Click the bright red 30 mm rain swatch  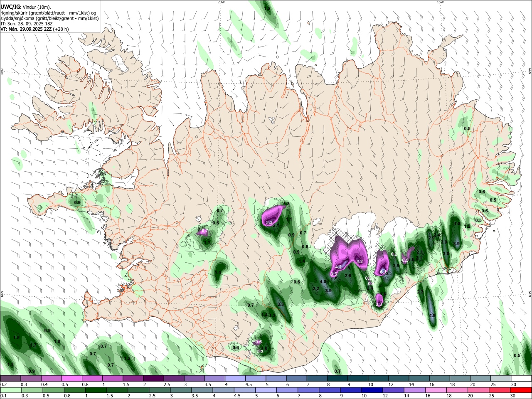521,390
